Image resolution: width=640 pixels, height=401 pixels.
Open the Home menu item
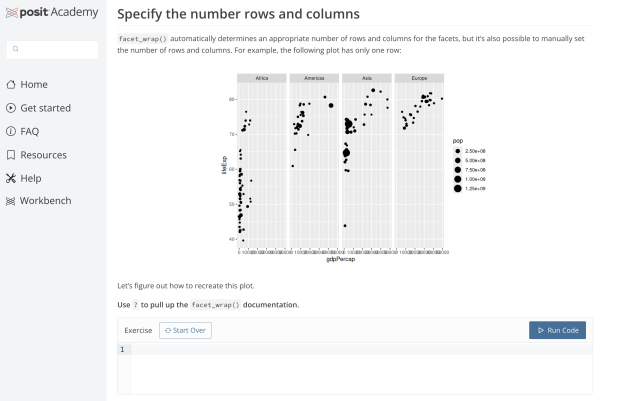34,85
